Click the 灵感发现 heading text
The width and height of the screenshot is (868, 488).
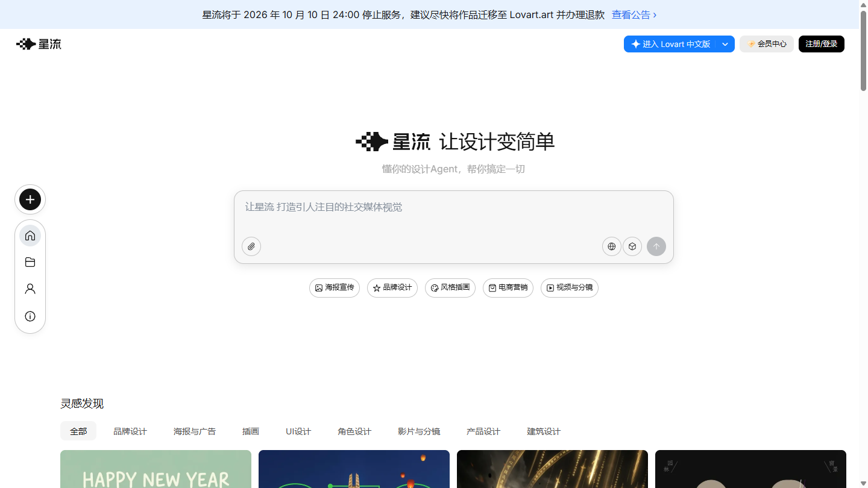(x=82, y=404)
